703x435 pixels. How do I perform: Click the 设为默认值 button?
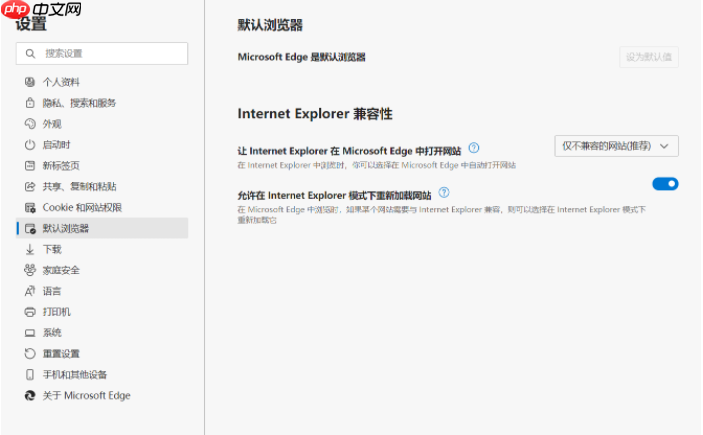click(x=649, y=57)
